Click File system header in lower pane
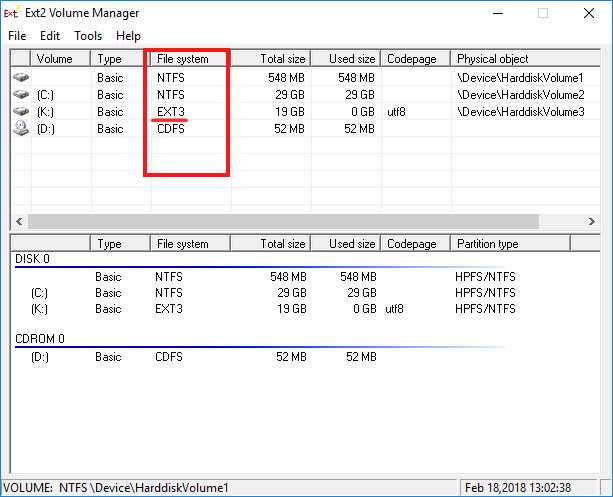Image resolution: width=613 pixels, height=497 pixels. (190, 244)
